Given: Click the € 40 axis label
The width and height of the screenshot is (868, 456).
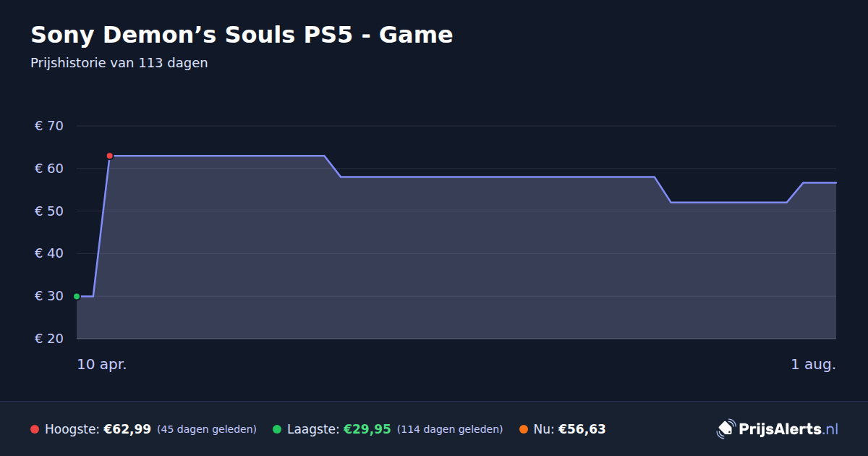Looking at the screenshot, I should (x=49, y=253).
